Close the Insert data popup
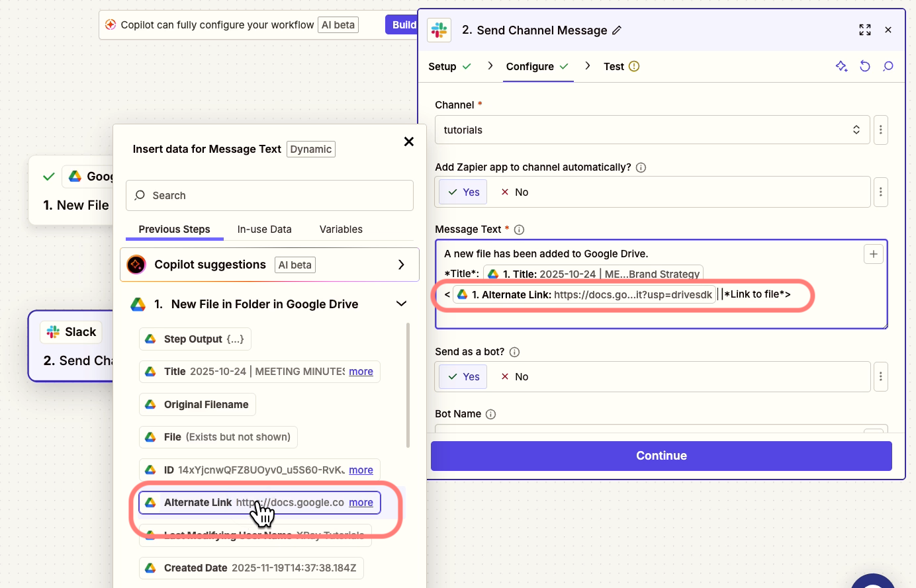Viewport: 916px width, 588px height. tap(409, 142)
